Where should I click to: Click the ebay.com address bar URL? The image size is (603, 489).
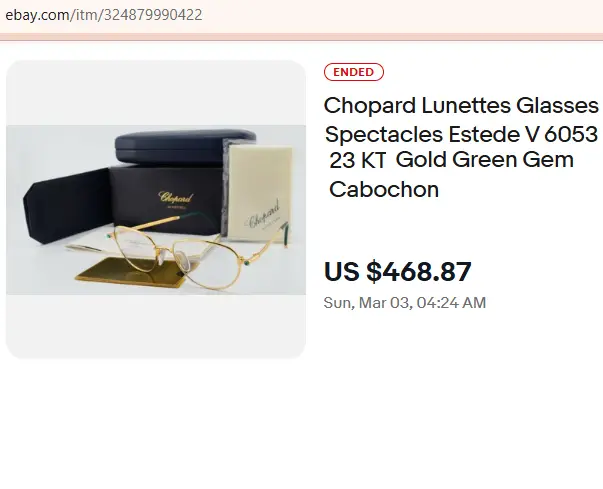pyautogui.click(x=103, y=15)
